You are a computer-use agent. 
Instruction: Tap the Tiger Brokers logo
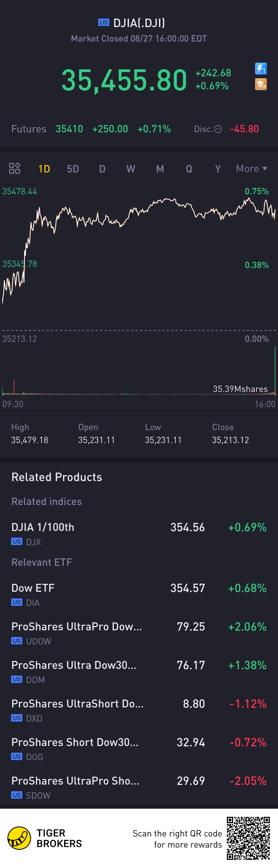(19, 838)
